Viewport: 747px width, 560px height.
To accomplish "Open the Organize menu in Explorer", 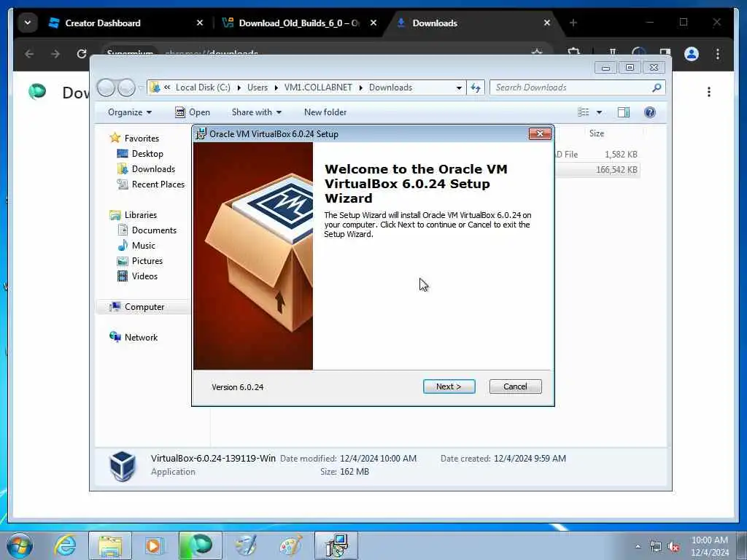I will coord(130,112).
